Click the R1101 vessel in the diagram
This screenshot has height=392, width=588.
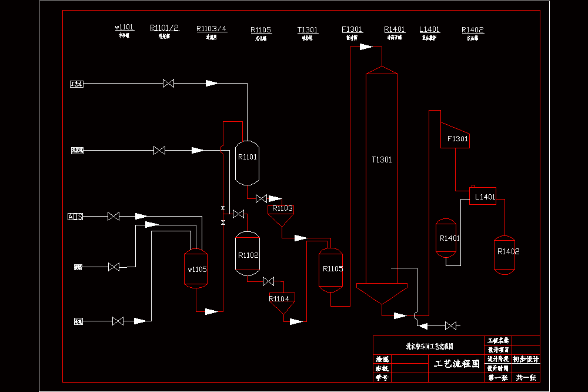tap(247, 163)
